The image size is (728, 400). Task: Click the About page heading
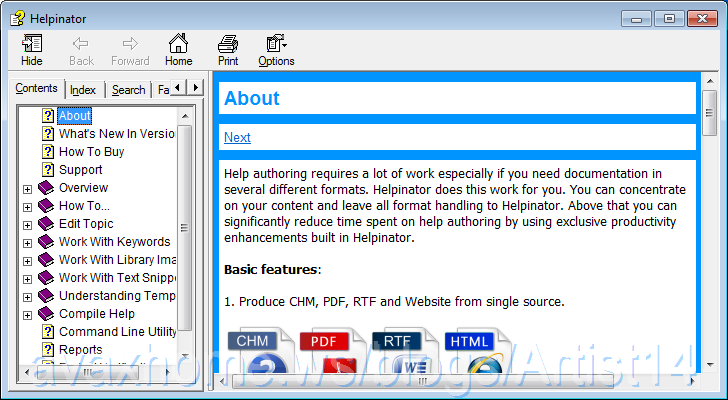click(252, 98)
